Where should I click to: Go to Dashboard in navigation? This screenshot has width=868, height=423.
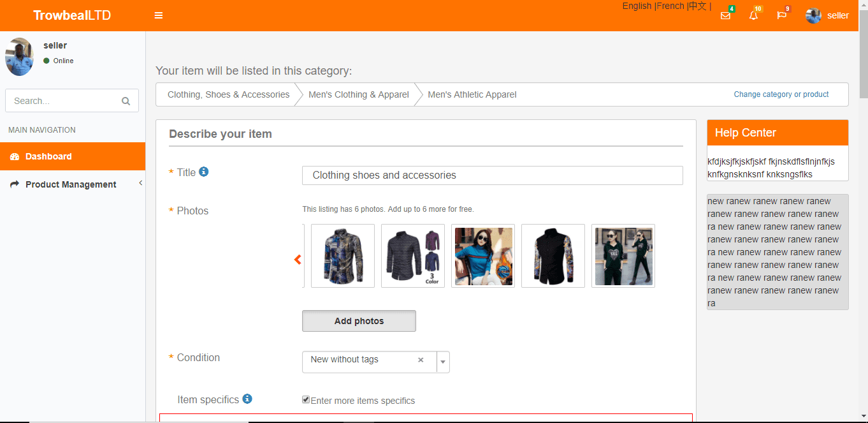(x=73, y=156)
